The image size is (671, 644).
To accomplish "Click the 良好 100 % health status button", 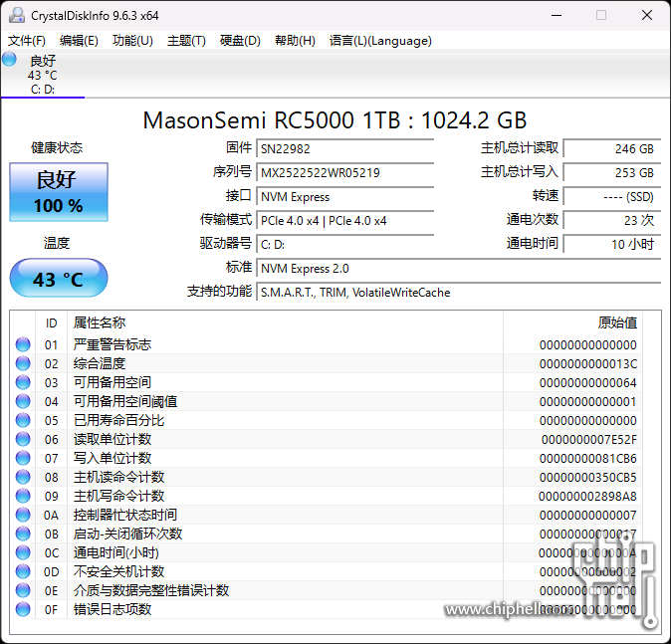I will coord(59,192).
